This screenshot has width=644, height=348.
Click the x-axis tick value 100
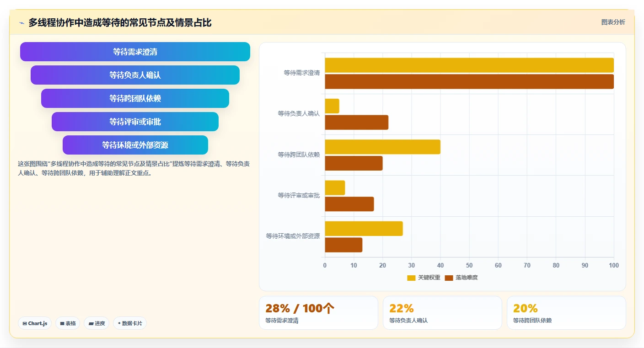click(x=614, y=265)
